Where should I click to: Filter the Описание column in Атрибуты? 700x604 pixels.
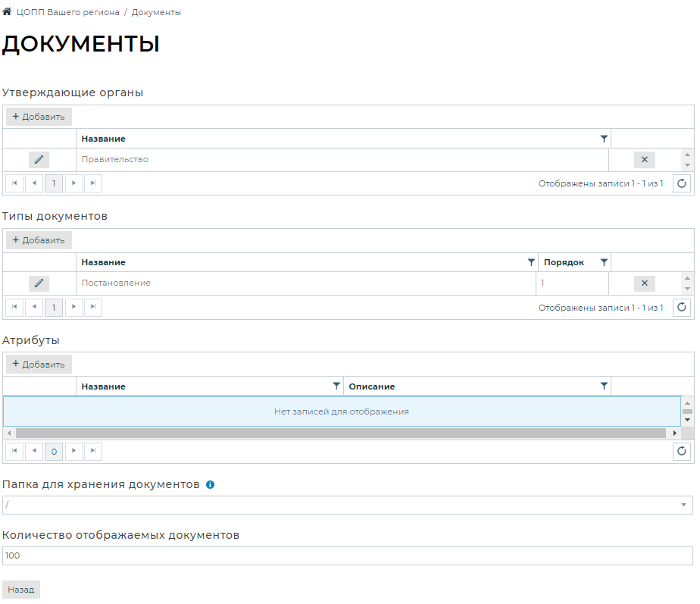point(604,386)
